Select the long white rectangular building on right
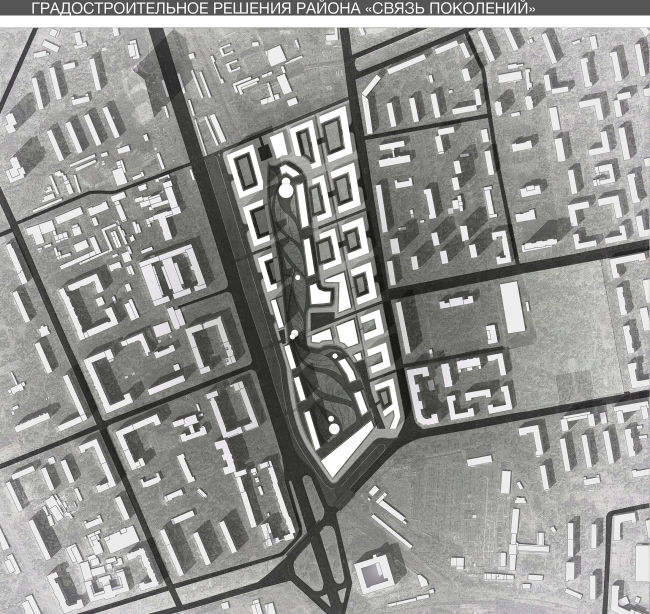Screen dimensions: 650x614 [513, 307]
